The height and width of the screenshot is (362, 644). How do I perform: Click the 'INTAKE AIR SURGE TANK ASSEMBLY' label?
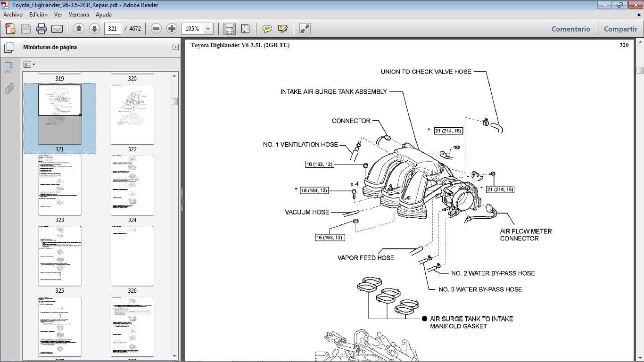[x=334, y=91]
